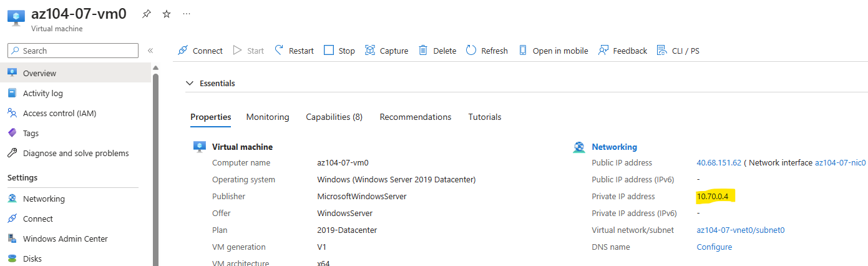The height and width of the screenshot is (266, 868).
Task: Click Windows Server 2019 Datacenter OS value
Action: click(x=396, y=179)
